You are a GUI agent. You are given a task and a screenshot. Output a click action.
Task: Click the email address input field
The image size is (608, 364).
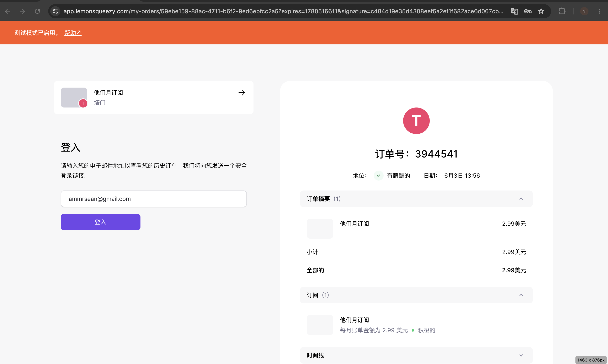click(x=154, y=199)
